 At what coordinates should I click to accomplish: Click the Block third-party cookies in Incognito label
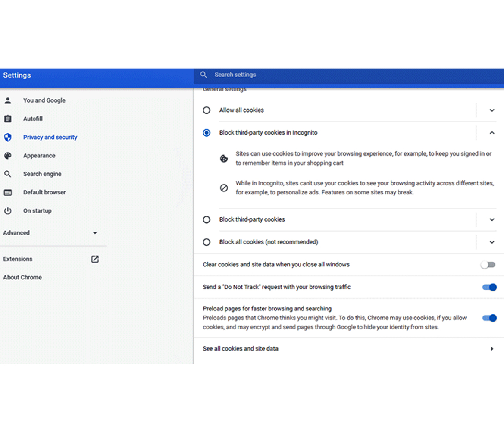coord(268,133)
